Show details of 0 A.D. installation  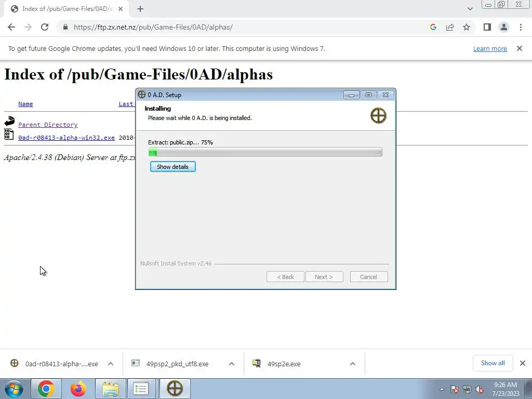point(172,167)
